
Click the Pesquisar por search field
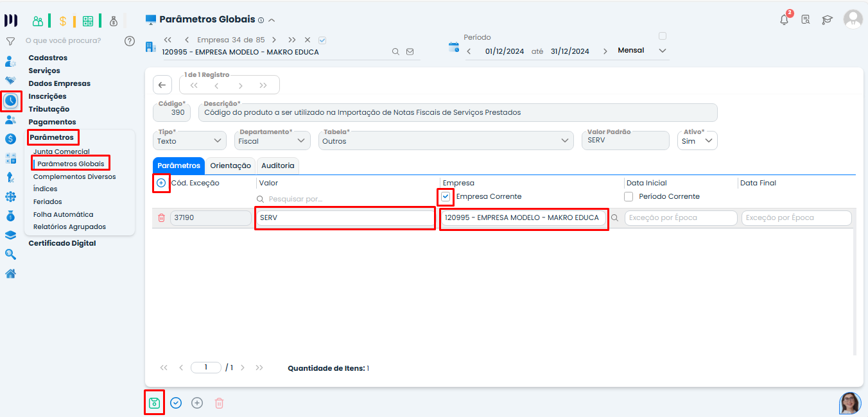click(x=345, y=199)
